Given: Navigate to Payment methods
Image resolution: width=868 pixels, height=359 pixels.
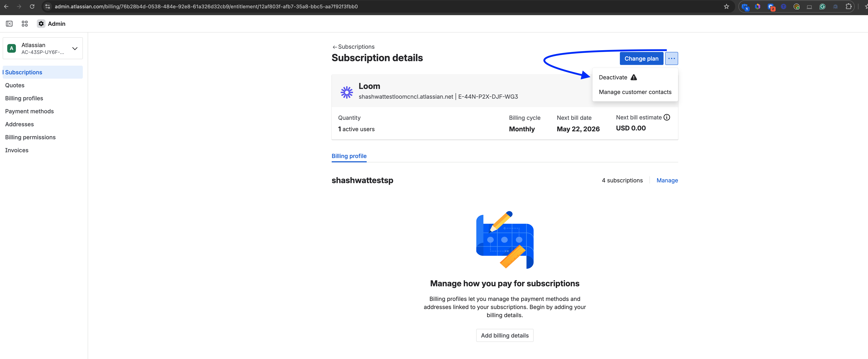Looking at the screenshot, I should click(43, 111).
